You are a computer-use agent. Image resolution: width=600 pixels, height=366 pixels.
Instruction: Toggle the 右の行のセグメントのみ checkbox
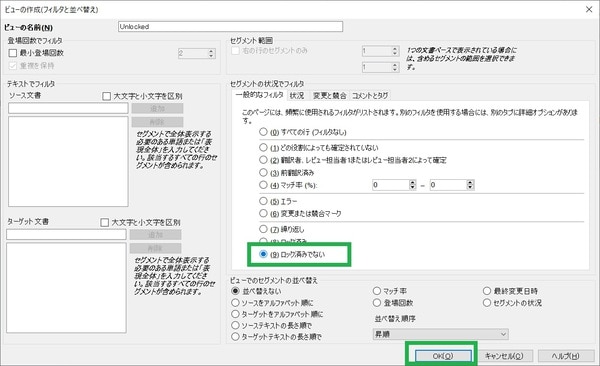click(x=235, y=51)
